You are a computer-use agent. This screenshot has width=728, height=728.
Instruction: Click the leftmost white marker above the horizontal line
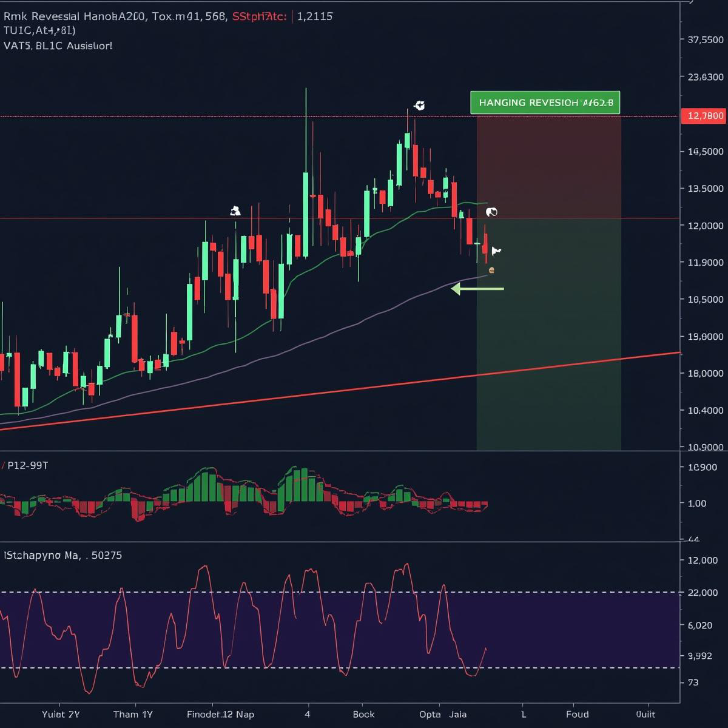tap(235, 211)
